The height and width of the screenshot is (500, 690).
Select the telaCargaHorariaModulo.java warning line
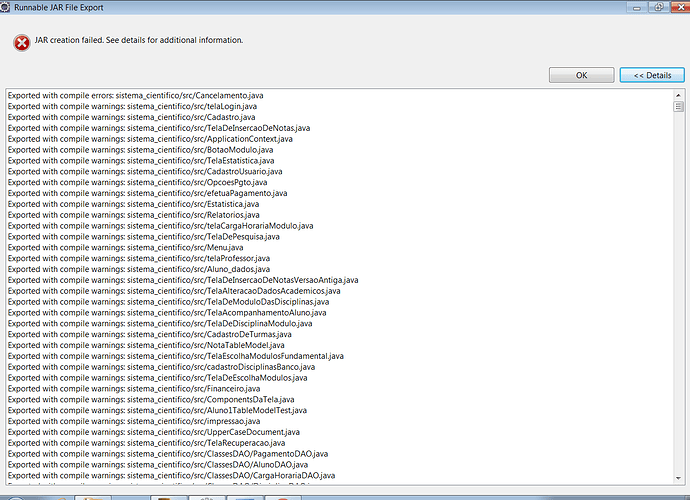pos(161,226)
